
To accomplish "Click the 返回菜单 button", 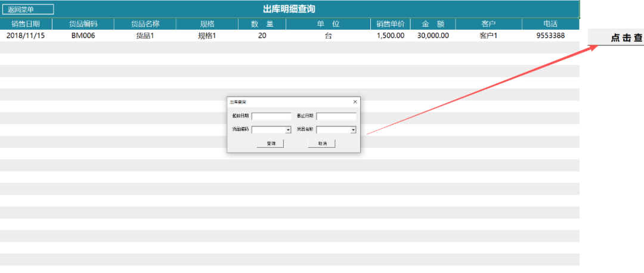I will [28, 10].
